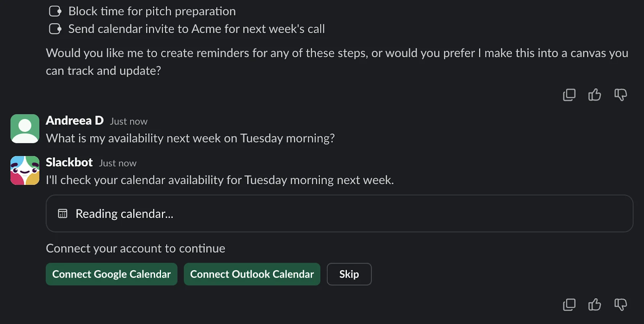Click the Tuesday morning availability question text
This screenshot has height=324, width=644.
190,139
